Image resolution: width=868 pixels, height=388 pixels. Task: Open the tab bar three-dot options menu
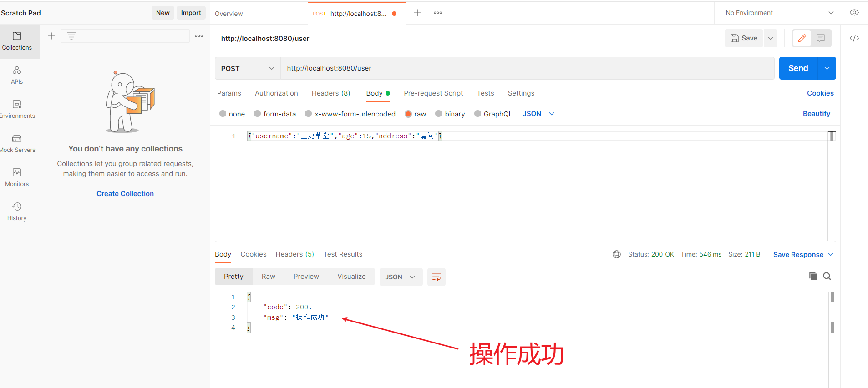pos(438,13)
